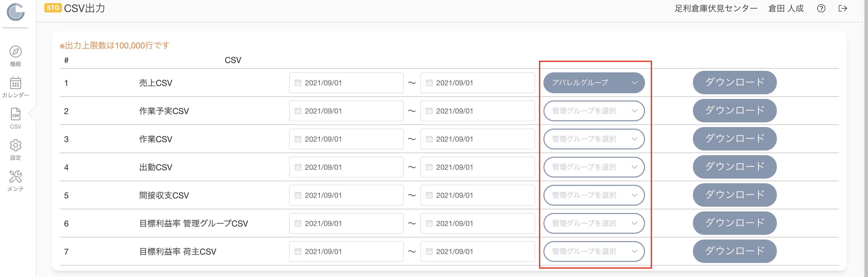Open the 設定 gear icon in sidebar
Image resolution: width=868 pixels, height=277 pixels.
(16, 146)
